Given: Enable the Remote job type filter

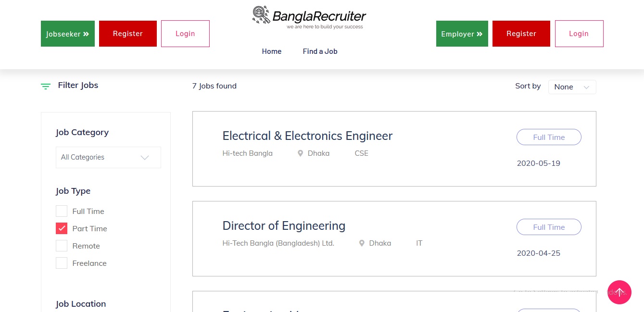Looking at the screenshot, I should 62,246.
